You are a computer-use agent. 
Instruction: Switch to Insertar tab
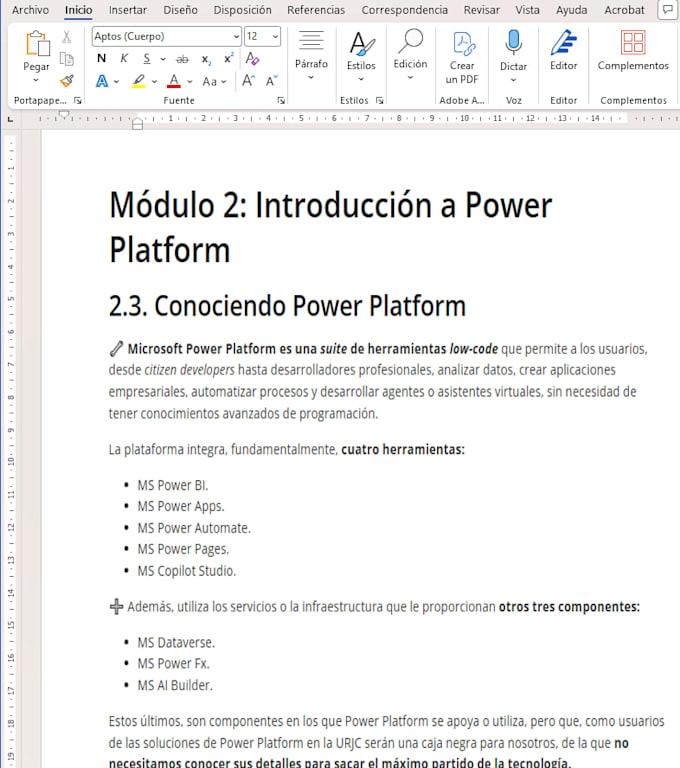(127, 10)
